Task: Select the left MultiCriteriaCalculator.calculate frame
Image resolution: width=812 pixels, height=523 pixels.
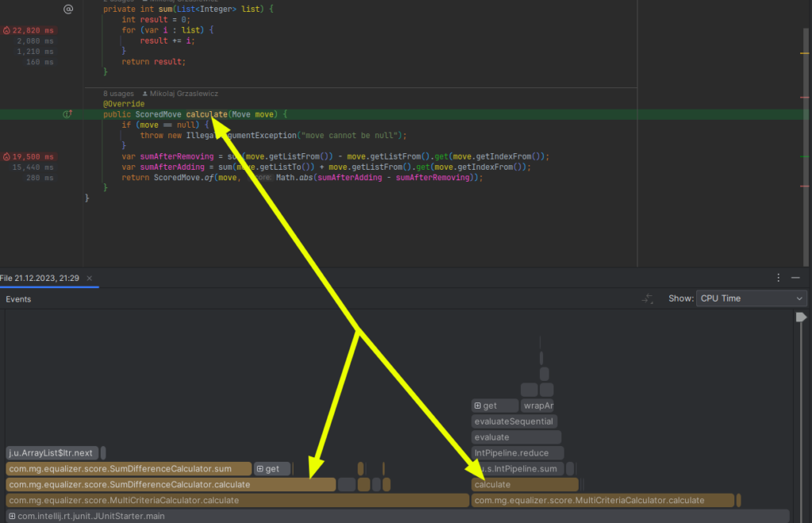Action: pyautogui.click(x=237, y=500)
